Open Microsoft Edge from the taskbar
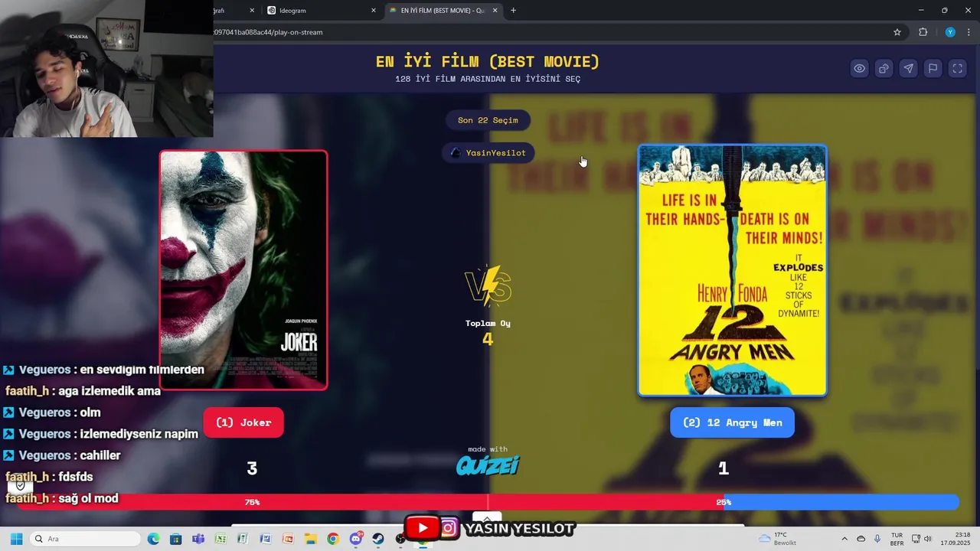Image resolution: width=980 pixels, height=551 pixels. 153,539
